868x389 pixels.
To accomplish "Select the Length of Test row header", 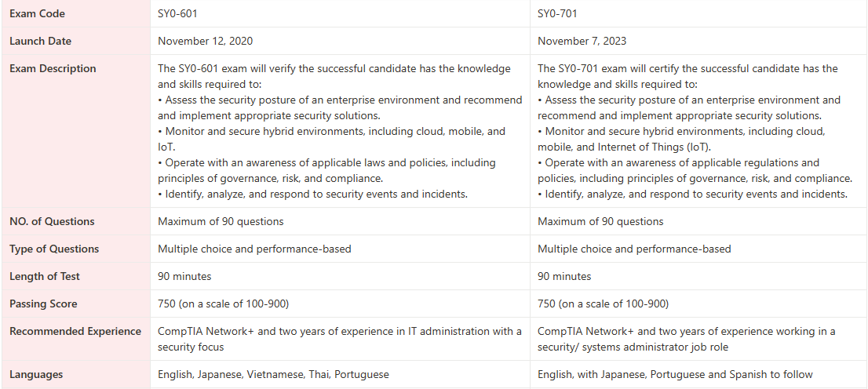I will [x=45, y=276].
